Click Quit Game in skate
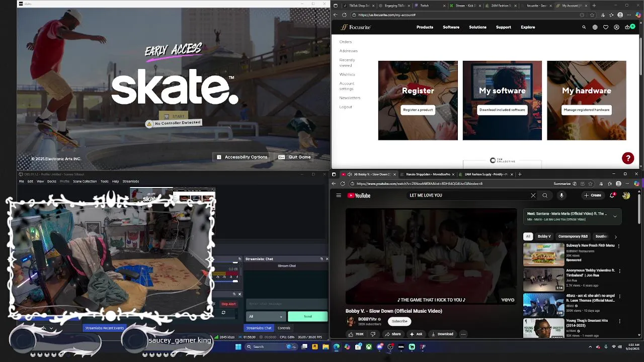Screen dimensions: 644x362 pyautogui.click(x=294, y=157)
